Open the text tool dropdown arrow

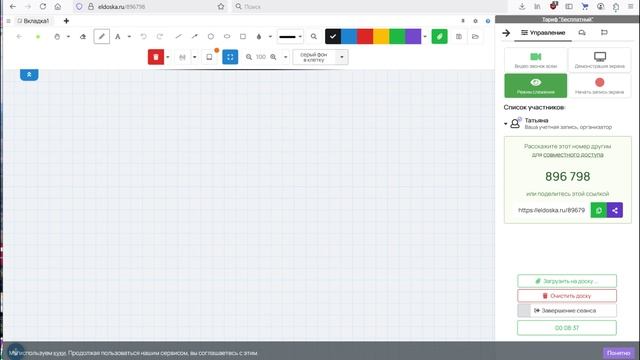pos(129,37)
